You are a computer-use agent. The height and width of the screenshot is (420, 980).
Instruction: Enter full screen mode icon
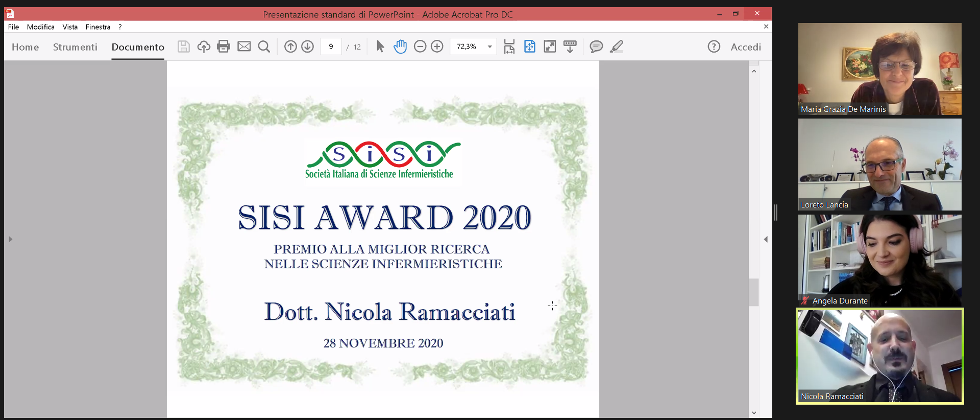550,46
